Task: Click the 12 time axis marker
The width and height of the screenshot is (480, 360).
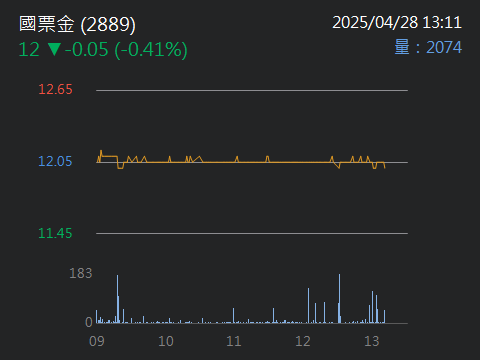Action: [303, 341]
